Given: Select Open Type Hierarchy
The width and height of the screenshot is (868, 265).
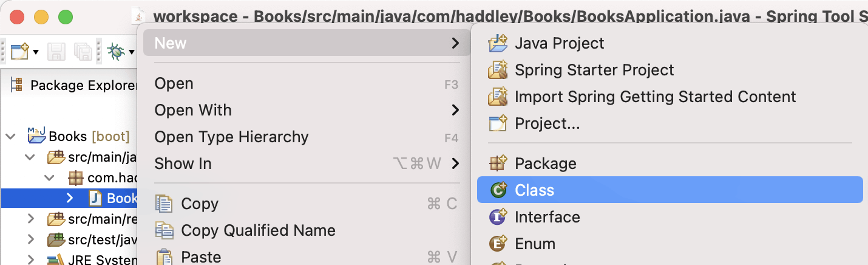Looking at the screenshot, I should click(x=231, y=137).
